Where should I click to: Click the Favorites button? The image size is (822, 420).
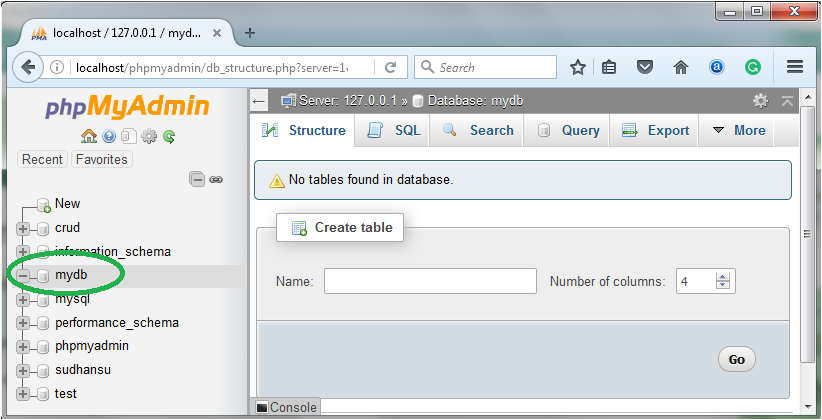point(102,159)
